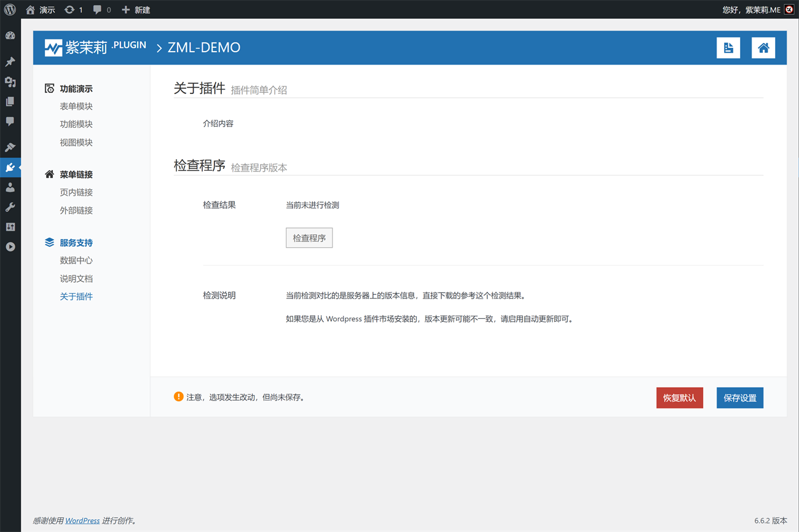Screen dimensions: 799x532
Task: Open the 数据中心 menu item
Action: pos(76,260)
